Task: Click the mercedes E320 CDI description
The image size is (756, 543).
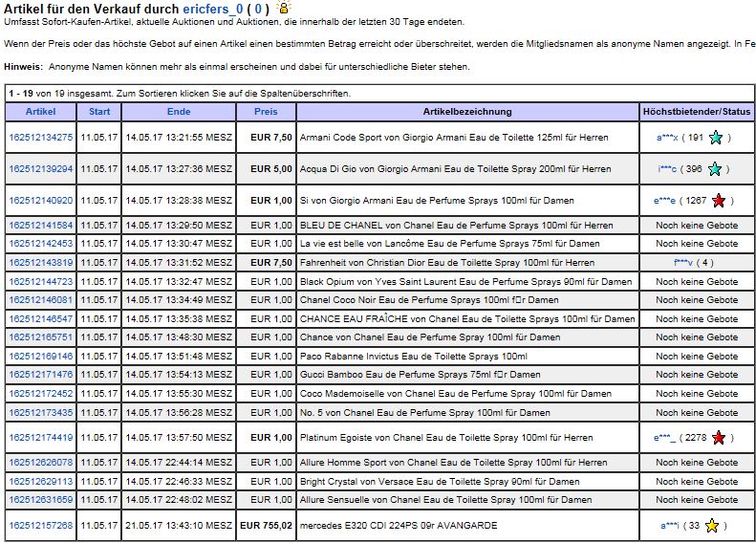Action: (x=399, y=526)
